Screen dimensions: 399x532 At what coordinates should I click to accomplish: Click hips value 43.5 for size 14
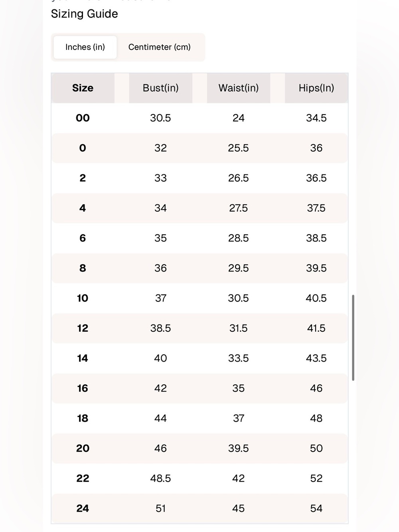316,358
